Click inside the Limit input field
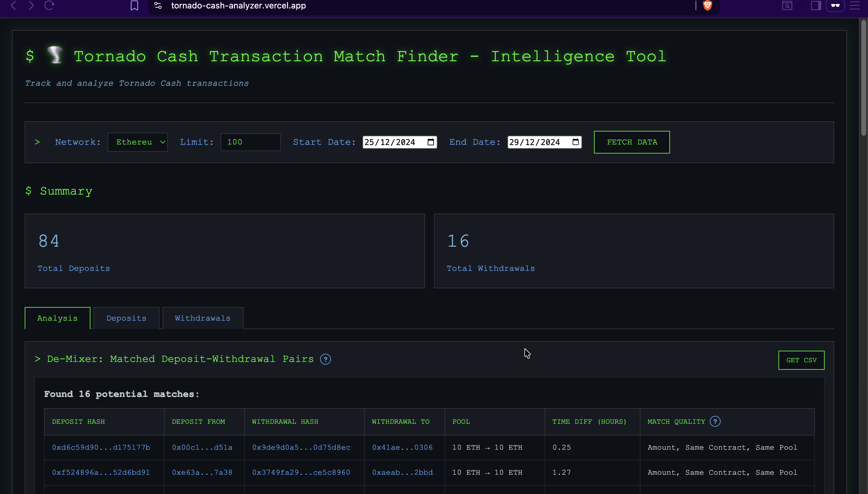 250,142
